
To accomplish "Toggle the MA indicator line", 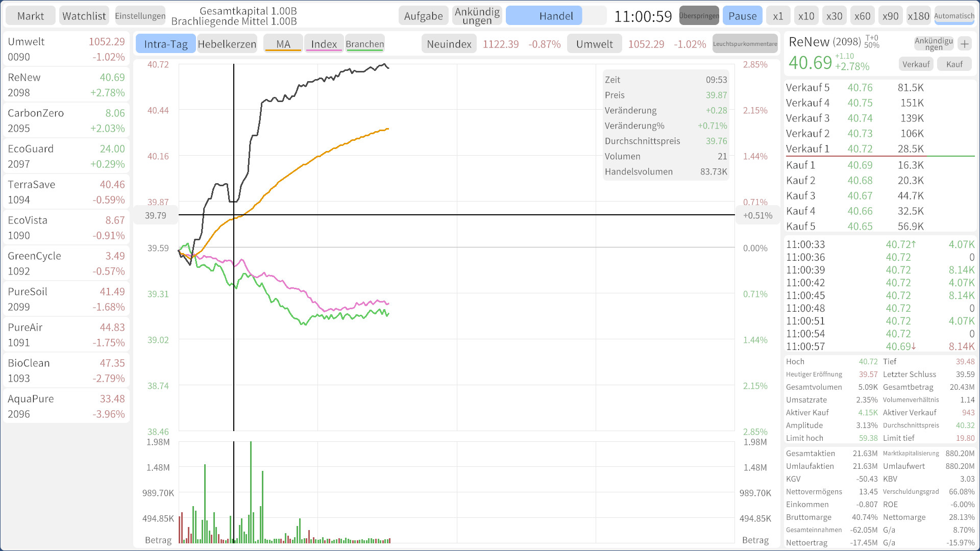I will coord(283,44).
